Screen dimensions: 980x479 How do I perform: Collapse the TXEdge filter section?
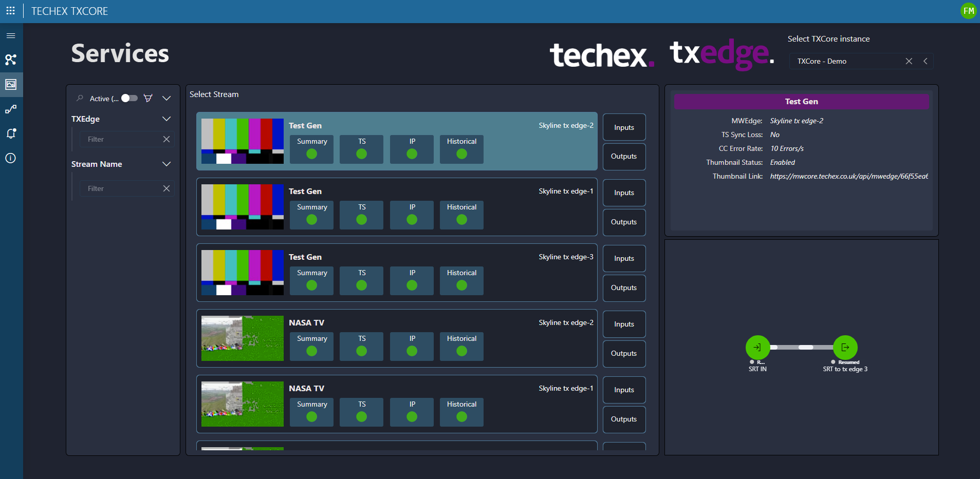[167, 119]
